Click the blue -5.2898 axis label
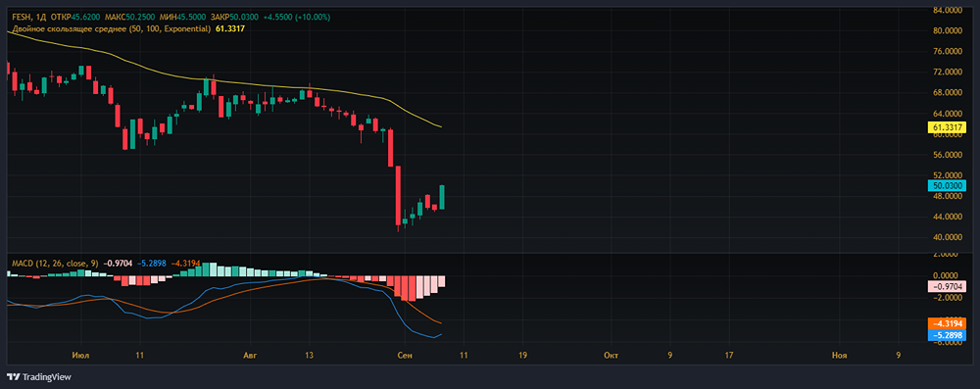 tap(947, 335)
